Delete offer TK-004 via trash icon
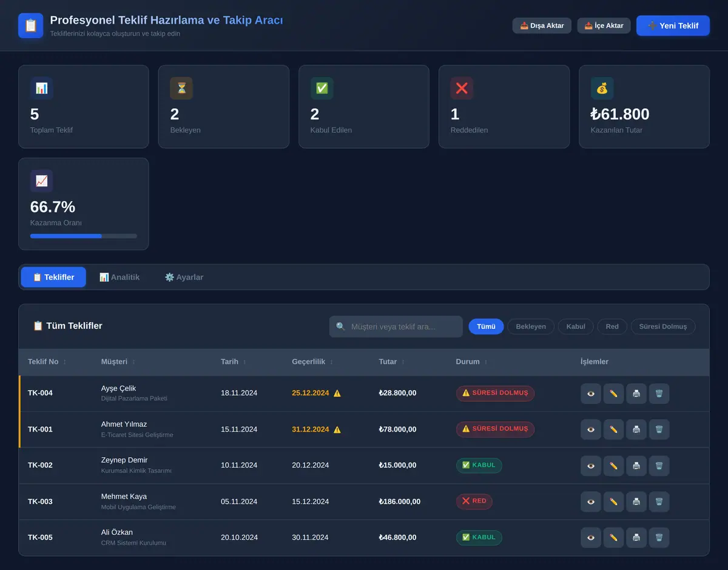The width and height of the screenshot is (728, 570). click(659, 393)
